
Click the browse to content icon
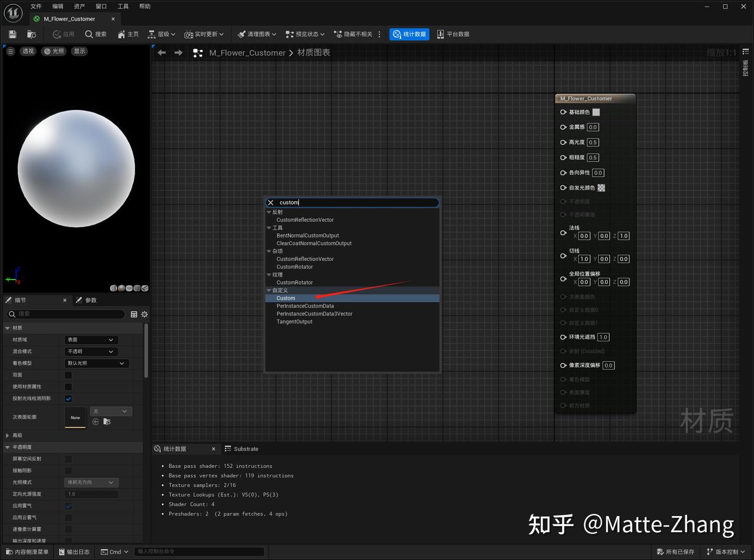[31, 33]
